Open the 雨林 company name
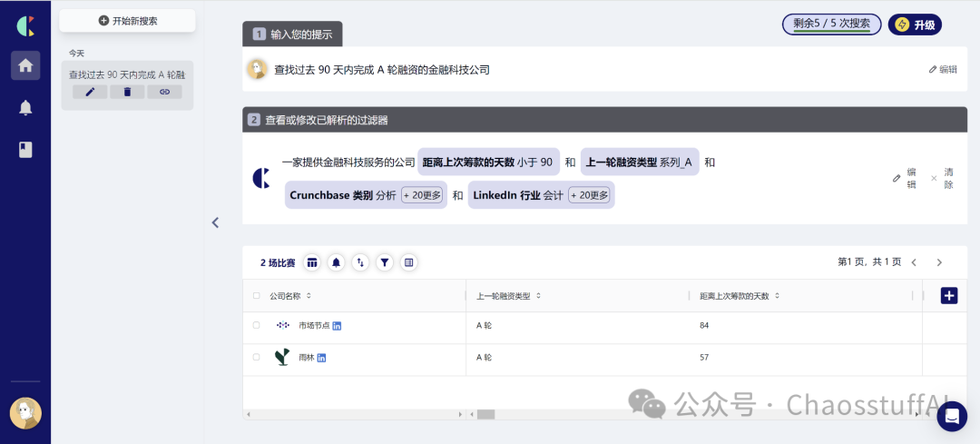Screen dimensions: 980x444 [307, 358]
